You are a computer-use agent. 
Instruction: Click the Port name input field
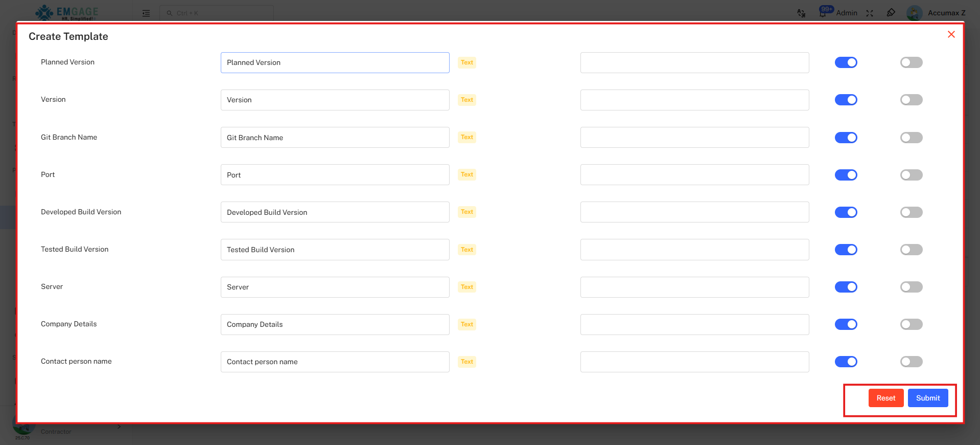[335, 175]
